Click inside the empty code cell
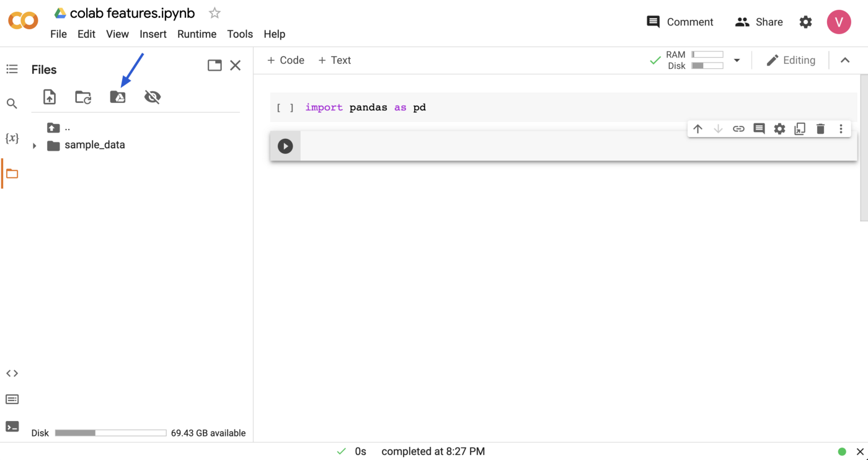Screen dimensions: 868x460 pos(578,146)
